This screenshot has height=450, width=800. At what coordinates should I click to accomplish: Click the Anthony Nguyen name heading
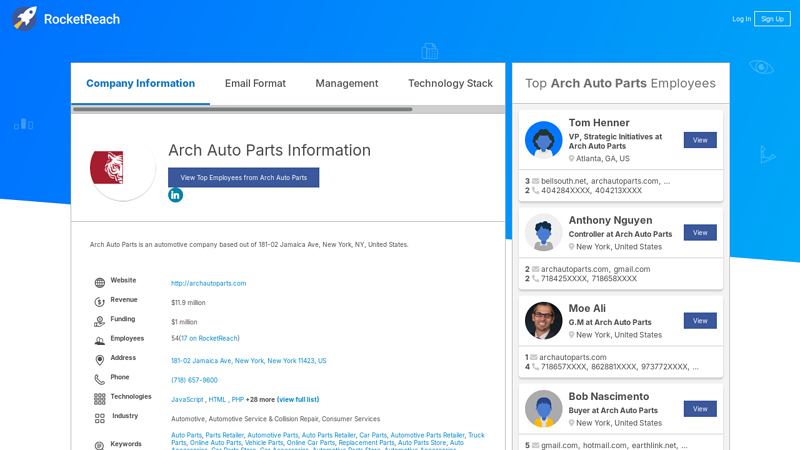click(610, 220)
